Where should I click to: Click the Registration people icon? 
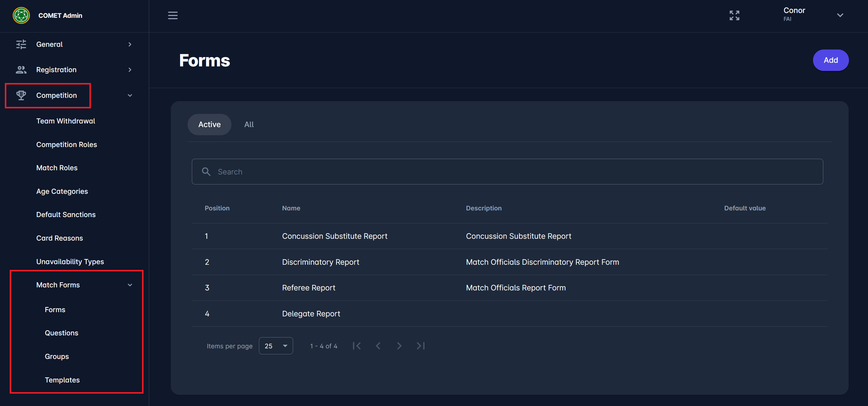click(x=21, y=70)
